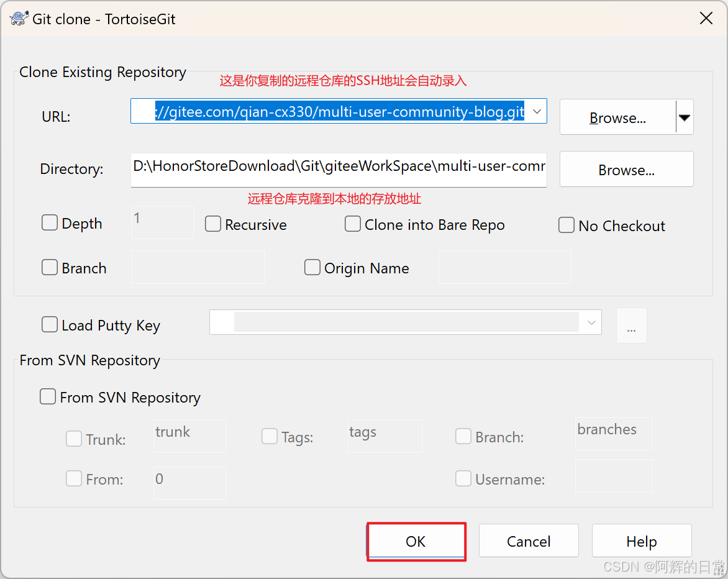The image size is (728, 579).
Task: Open the arrow menu beside URL Browse
Action: (x=685, y=117)
